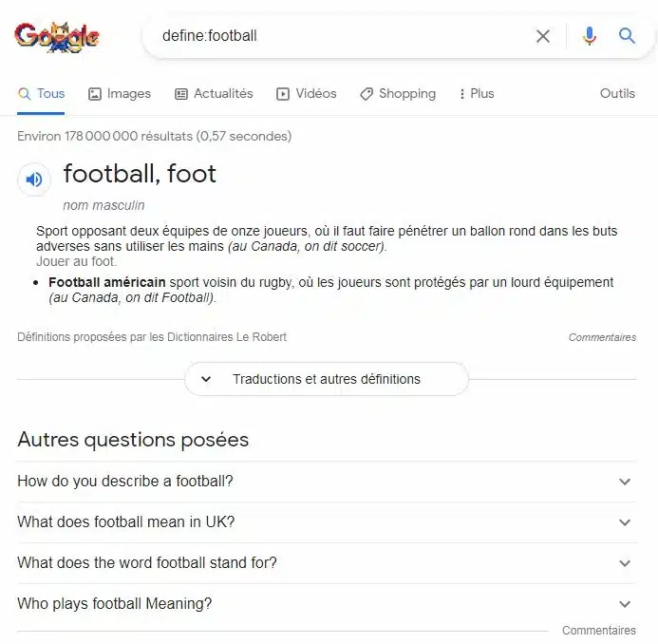
Task: Expand Traductions et autres définitions
Action: click(327, 379)
